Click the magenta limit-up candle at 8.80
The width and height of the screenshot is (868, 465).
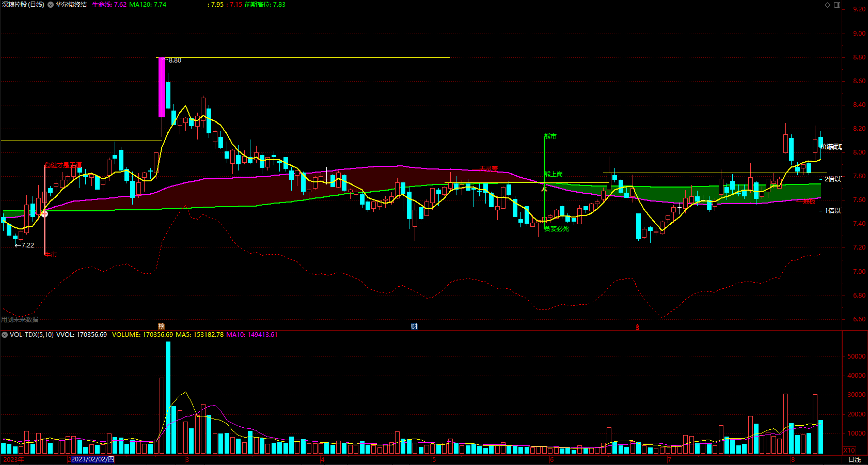[x=162, y=87]
